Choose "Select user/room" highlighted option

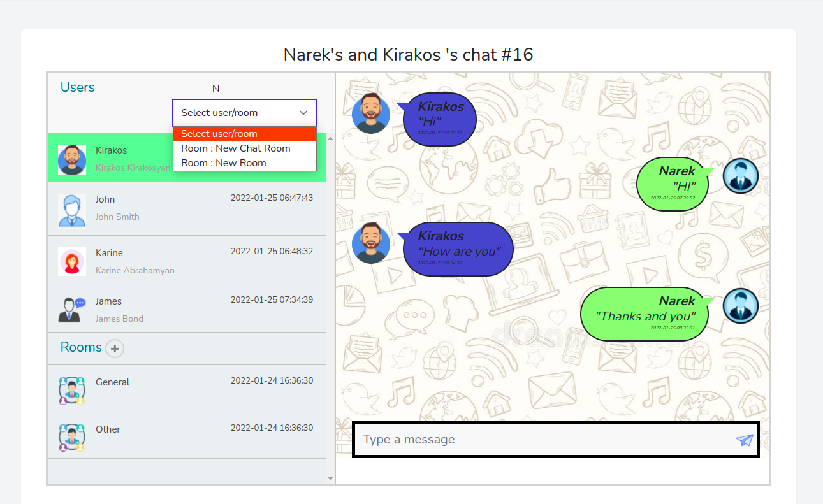[x=245, y=134]
